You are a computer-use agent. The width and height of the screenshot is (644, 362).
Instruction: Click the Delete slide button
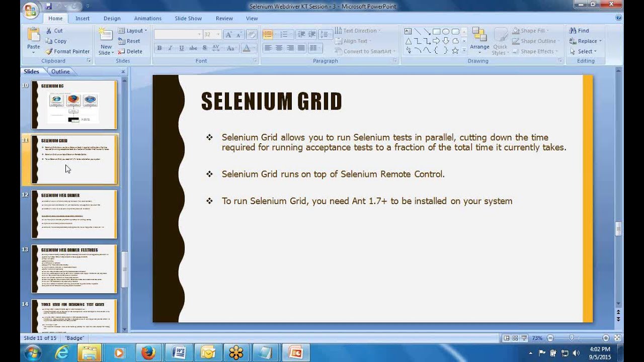click(130, 51)
